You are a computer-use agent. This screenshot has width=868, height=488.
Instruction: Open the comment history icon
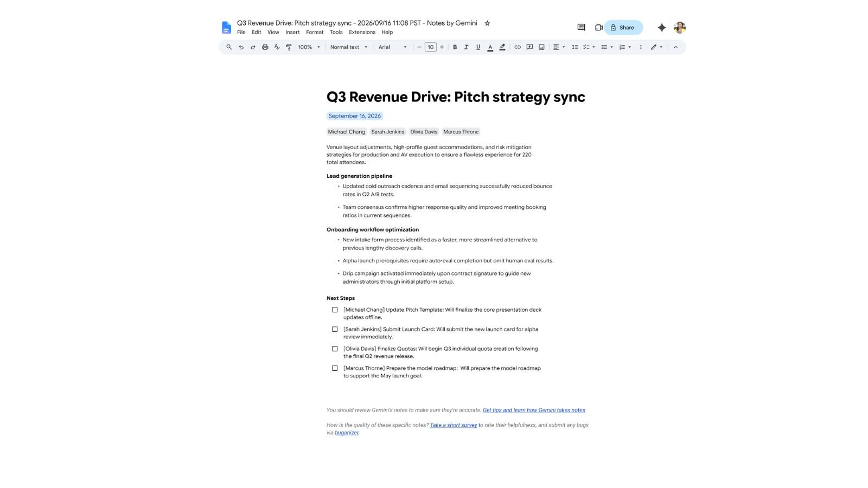581,28
